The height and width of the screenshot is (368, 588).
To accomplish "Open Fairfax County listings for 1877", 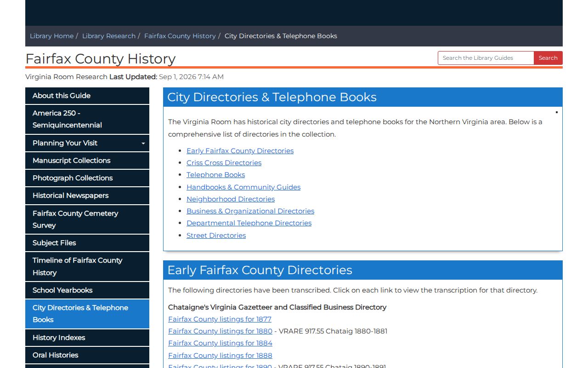I will pyautogui.click(x=220, y=319).
